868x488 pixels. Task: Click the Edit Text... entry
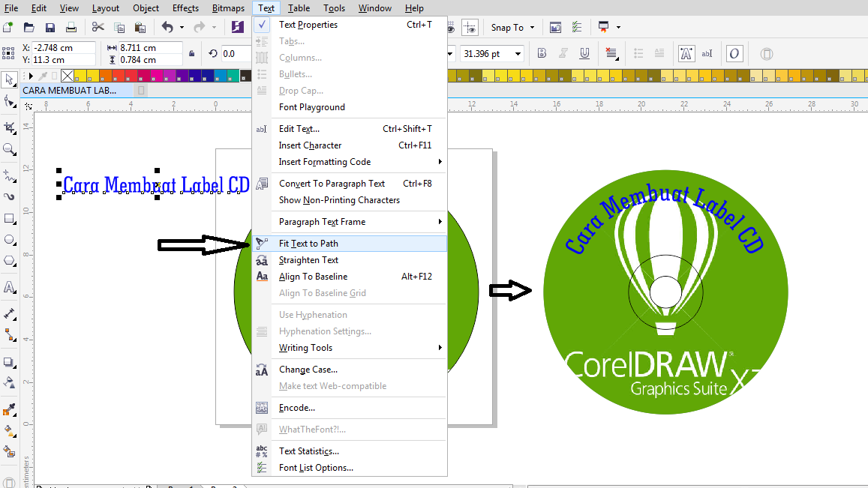point(350,128)
